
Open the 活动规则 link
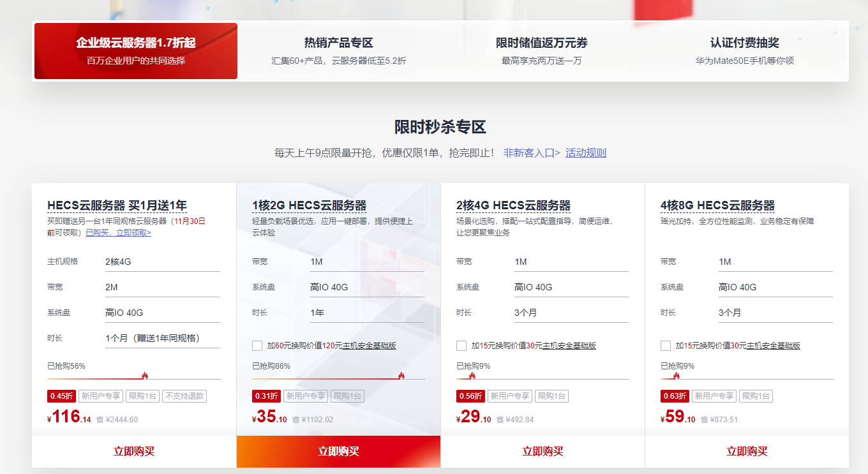point(588,152)
